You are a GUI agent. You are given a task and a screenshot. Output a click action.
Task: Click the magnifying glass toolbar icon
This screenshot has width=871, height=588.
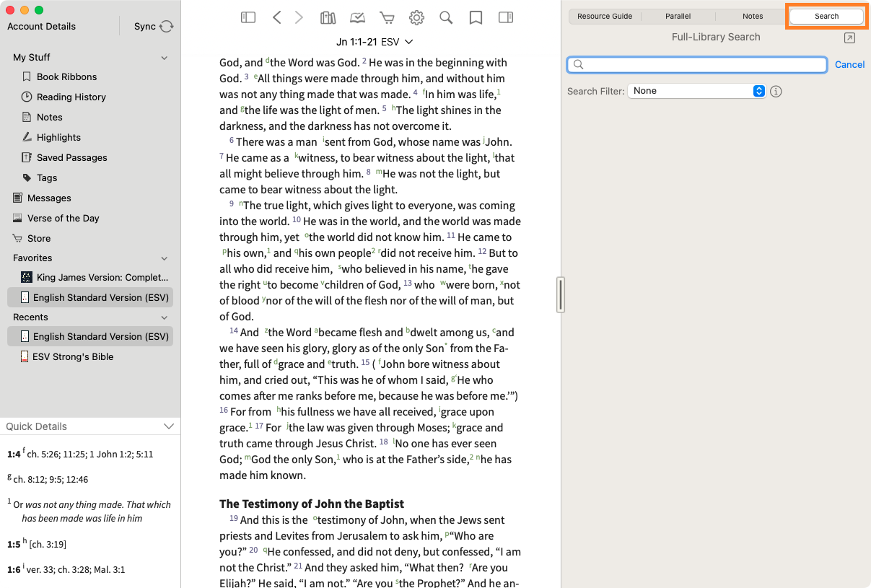point(446,18)
